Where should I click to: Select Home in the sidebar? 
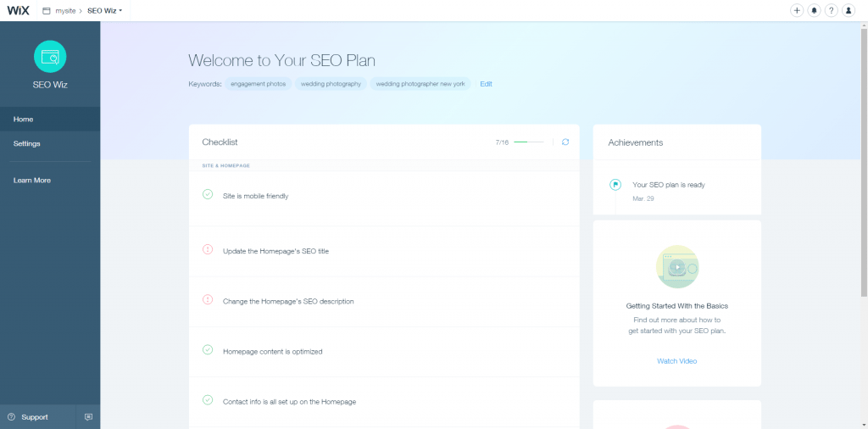point(50,119)
